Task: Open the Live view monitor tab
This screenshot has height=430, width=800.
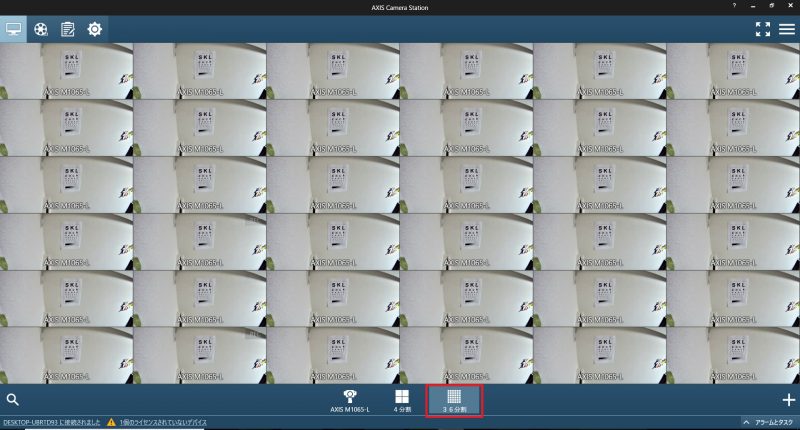Action: 13,29
